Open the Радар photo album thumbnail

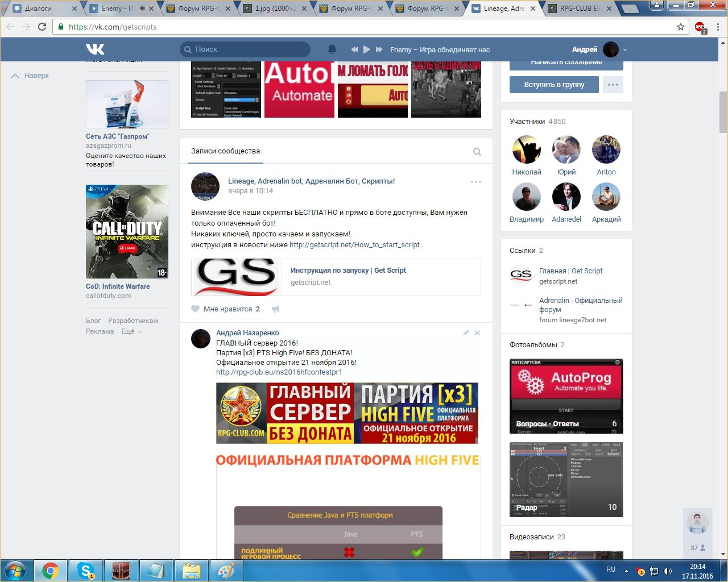coord(566,480)
